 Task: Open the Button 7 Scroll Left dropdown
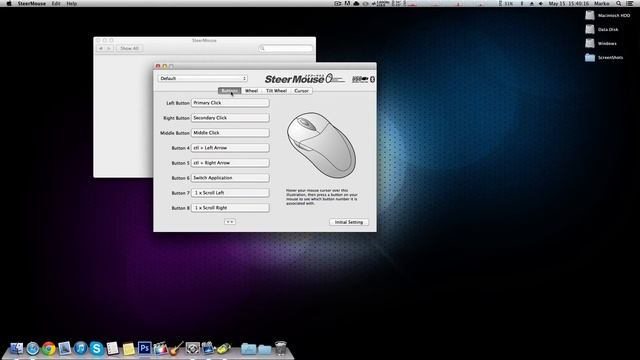(230, 193)
